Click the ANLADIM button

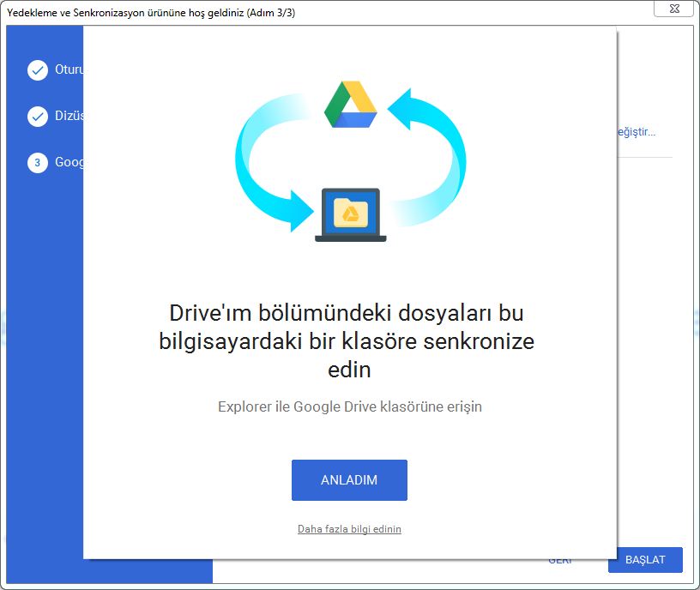point(349,479)
